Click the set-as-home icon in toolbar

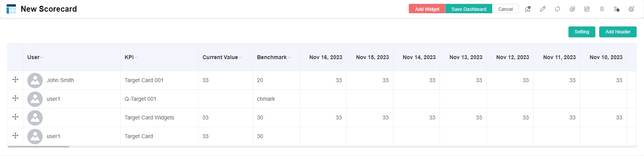(528, 9)
